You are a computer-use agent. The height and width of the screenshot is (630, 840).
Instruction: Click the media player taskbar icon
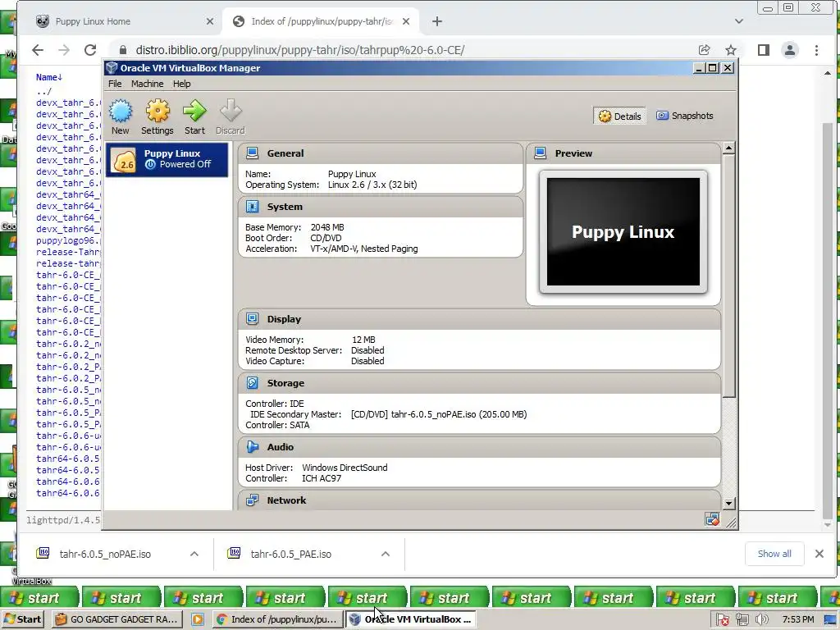click(198, 619)
